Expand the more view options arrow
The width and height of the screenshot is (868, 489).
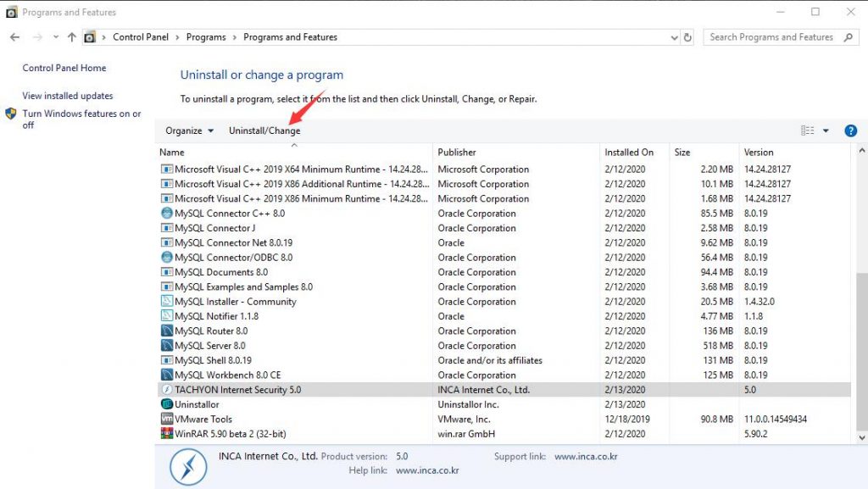pyautogui.click(x=826, y=131)
